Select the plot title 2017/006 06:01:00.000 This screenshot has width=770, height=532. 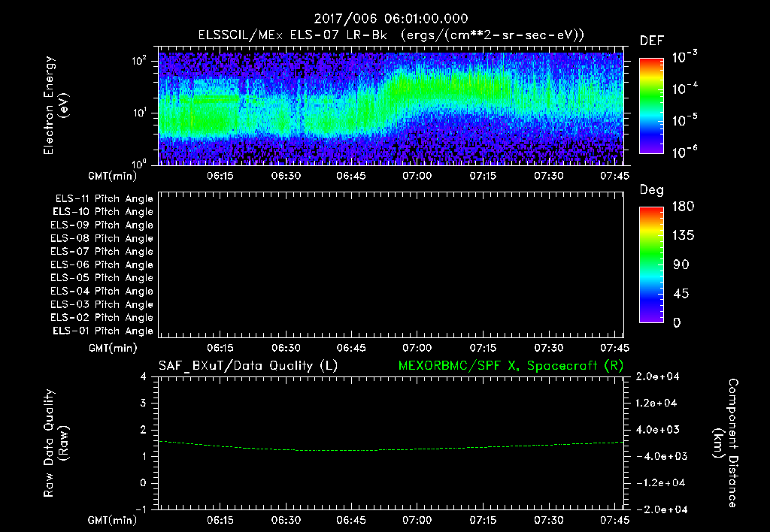(391, 19)
